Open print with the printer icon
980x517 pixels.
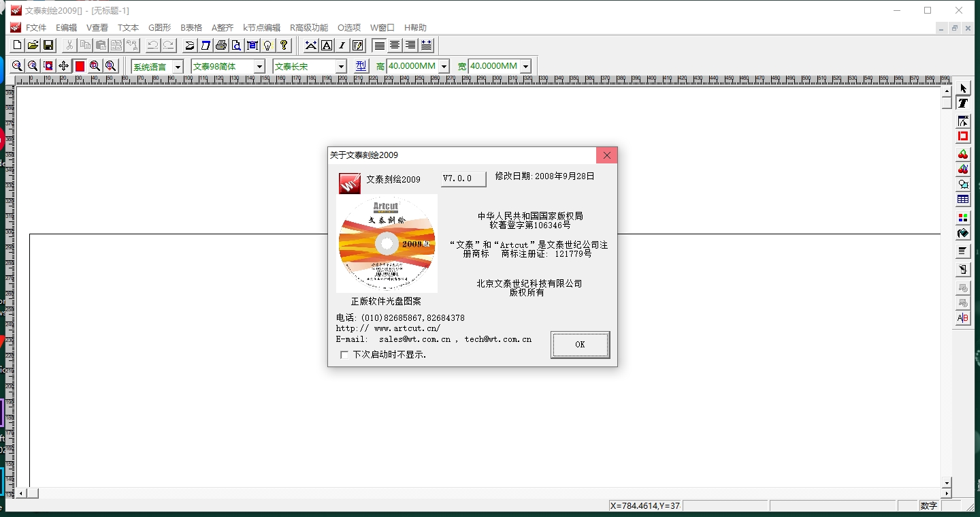point(221,46)
